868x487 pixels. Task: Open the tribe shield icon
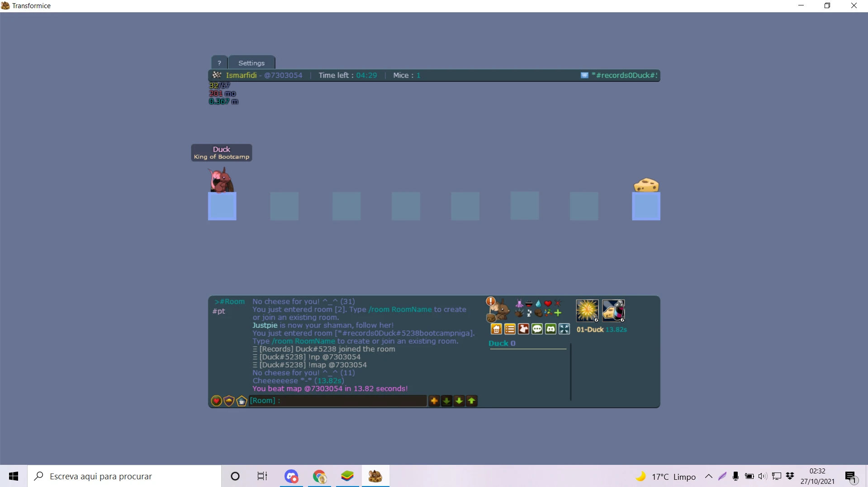pos(229,401)
